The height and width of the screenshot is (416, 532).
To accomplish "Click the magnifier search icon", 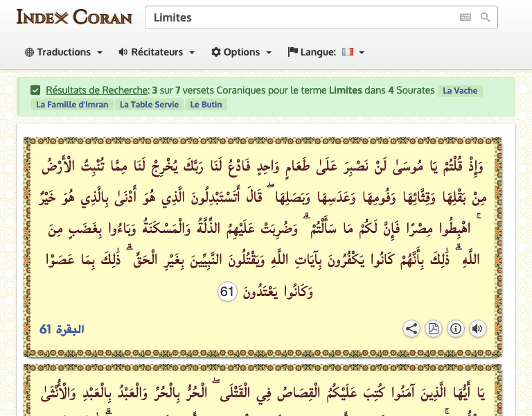I will tap(486, 17).
